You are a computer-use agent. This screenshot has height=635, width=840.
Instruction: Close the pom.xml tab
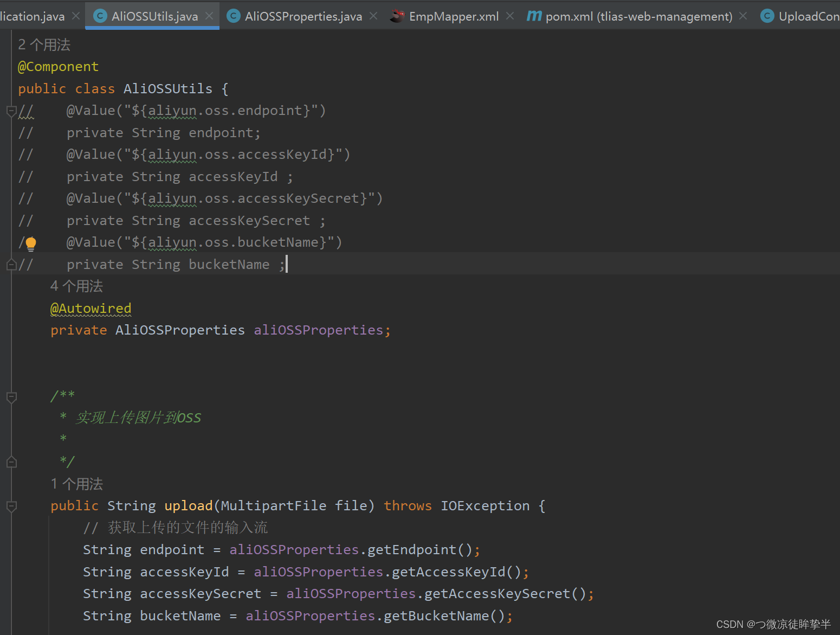(x=743, y=16)
